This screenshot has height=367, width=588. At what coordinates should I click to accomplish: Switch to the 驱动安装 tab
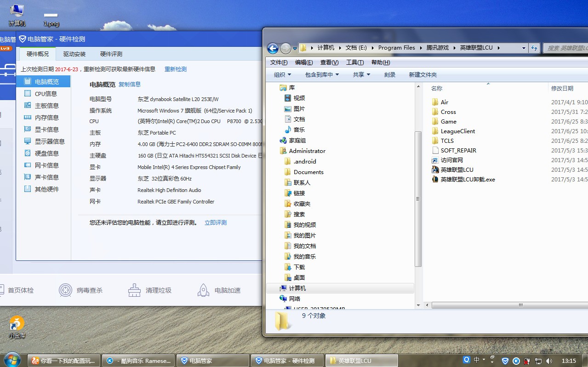tap(74, 54)
